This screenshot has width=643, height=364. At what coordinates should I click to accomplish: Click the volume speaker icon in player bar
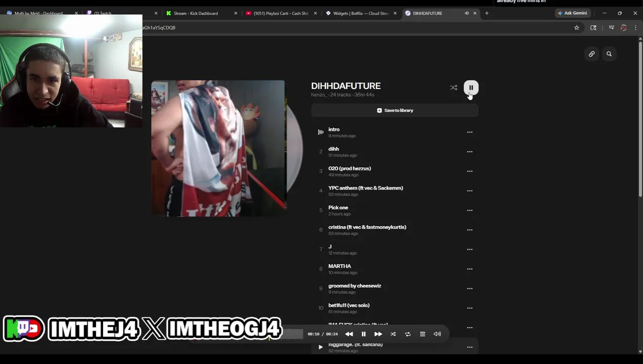coord(437,334)
